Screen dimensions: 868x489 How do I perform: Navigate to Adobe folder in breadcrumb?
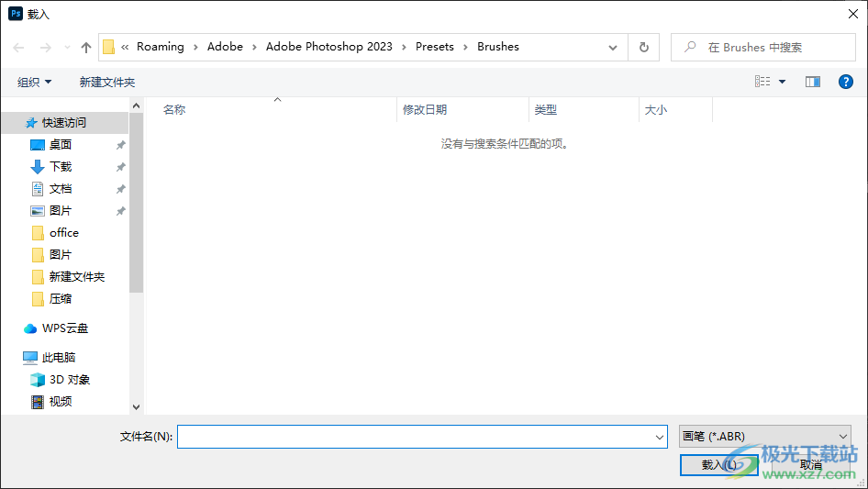(225, 47)
